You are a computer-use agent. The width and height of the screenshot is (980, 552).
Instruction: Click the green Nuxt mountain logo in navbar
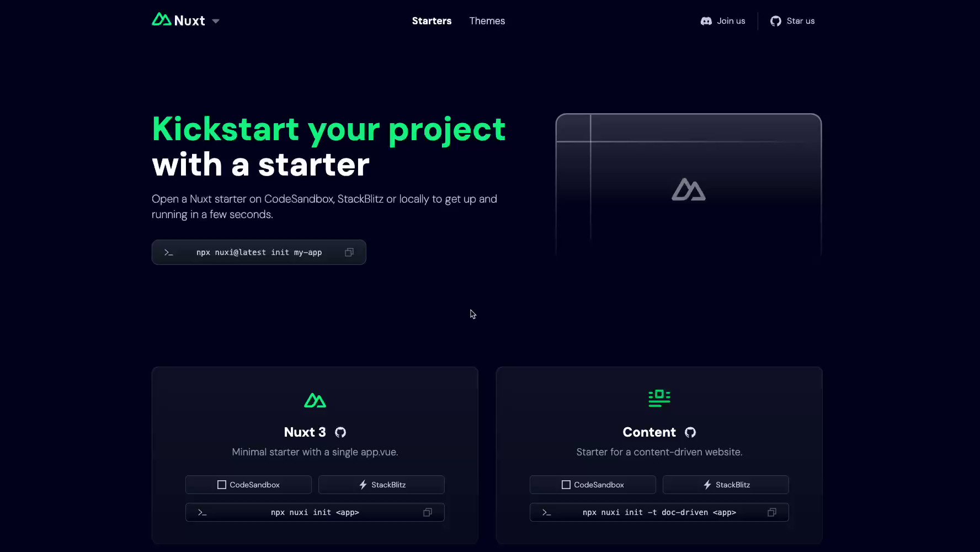click(x=162, y=19)
